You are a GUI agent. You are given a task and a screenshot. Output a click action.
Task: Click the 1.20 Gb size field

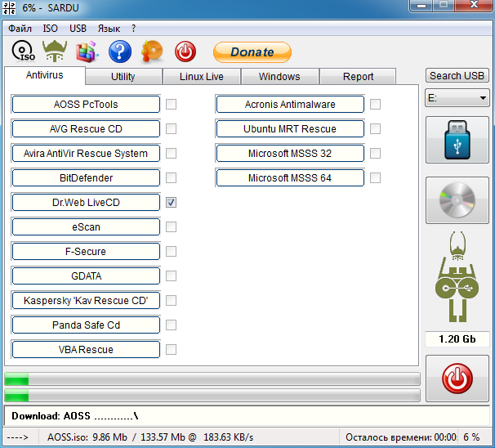pyautogui.click(x=457, y=339)
